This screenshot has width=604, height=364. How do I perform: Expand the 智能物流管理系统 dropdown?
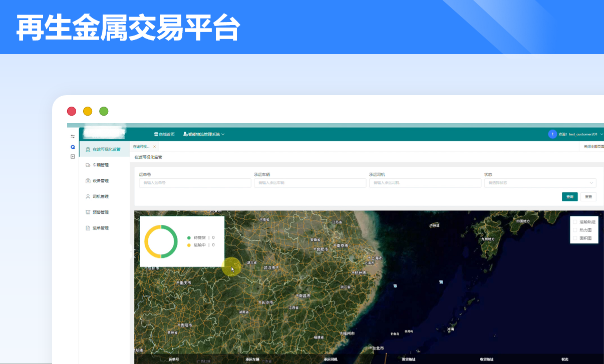click(x=204, y=134)
